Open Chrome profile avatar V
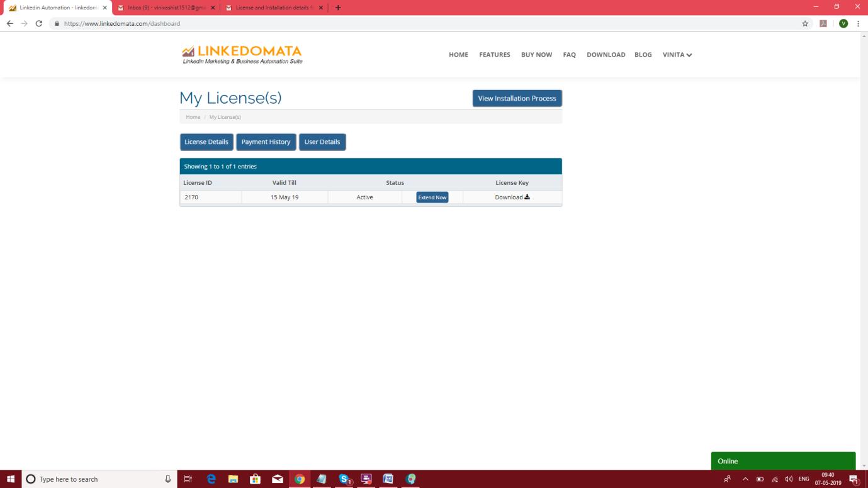Screen dimensions: 868x488 843,23
